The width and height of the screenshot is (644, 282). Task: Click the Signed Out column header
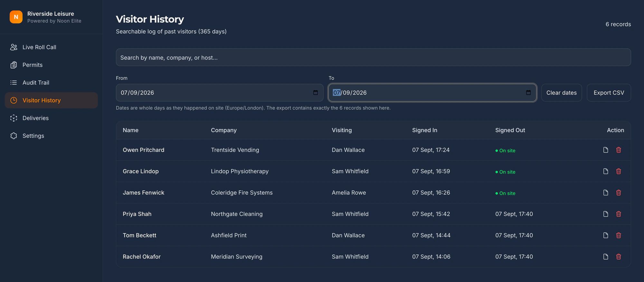tap(510, 130)
